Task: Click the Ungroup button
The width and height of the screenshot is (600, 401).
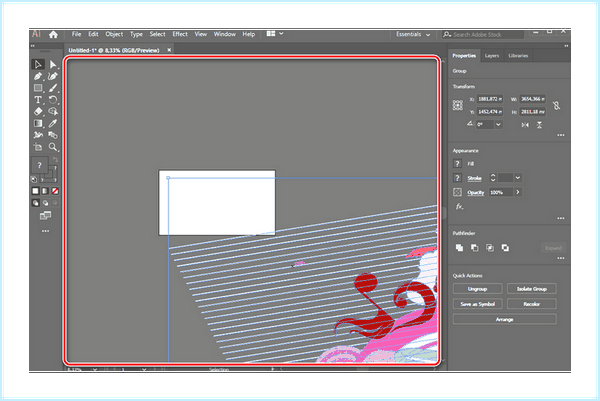Action: pyautogui.click(x=478, y=289)
